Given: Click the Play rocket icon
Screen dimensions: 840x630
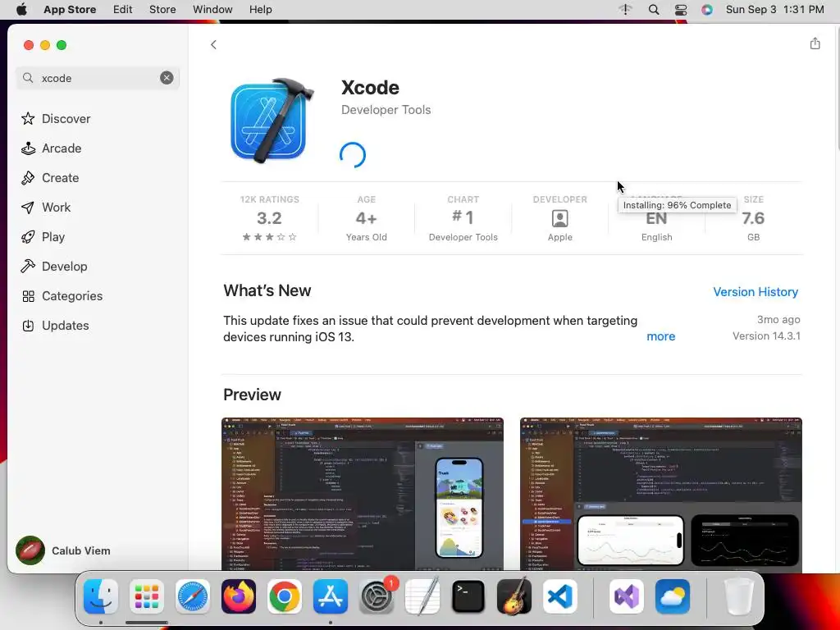Looking at the screenshot, I should (x=28, y=237).
